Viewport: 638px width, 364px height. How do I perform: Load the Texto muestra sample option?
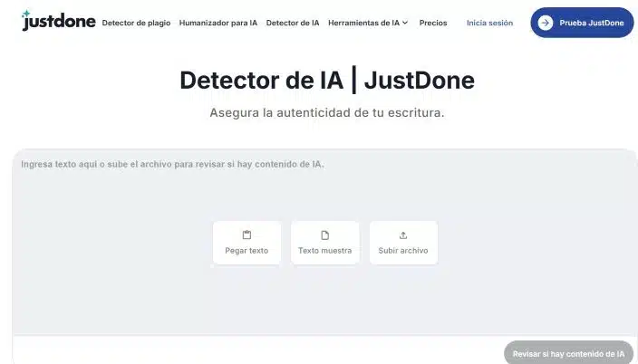point(324,251)
